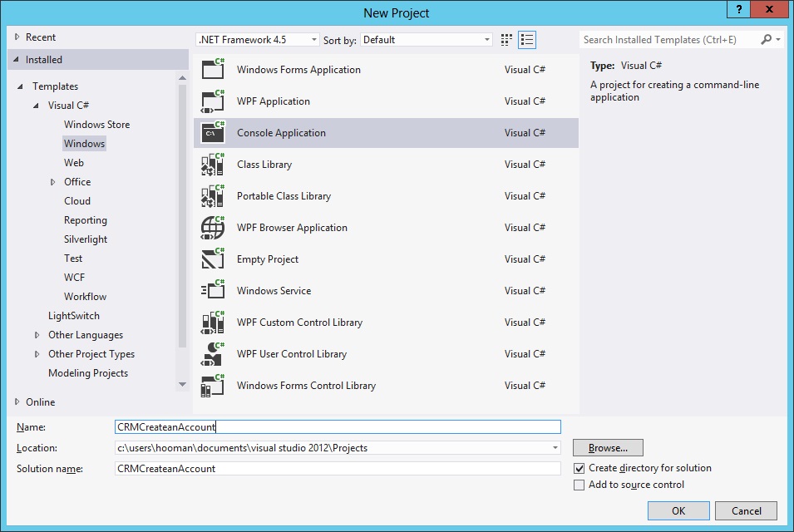The height and width of the screenshot is (532, 794).
Task: Expand the Other Languages node
Action: click(x=37, y=335)
